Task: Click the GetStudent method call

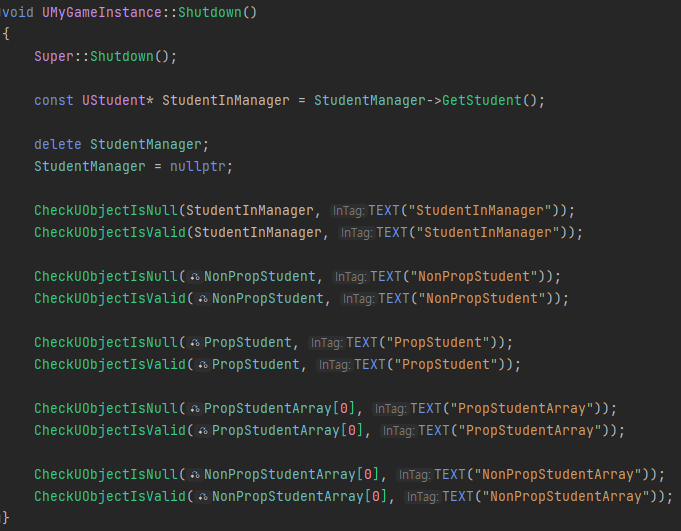Action: click(x=482, y=101)
